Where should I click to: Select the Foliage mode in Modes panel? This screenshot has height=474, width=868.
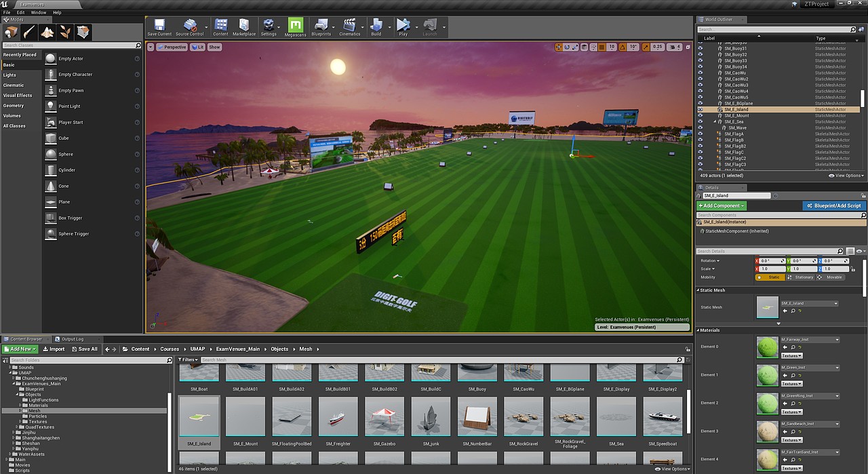click(64, 32)
